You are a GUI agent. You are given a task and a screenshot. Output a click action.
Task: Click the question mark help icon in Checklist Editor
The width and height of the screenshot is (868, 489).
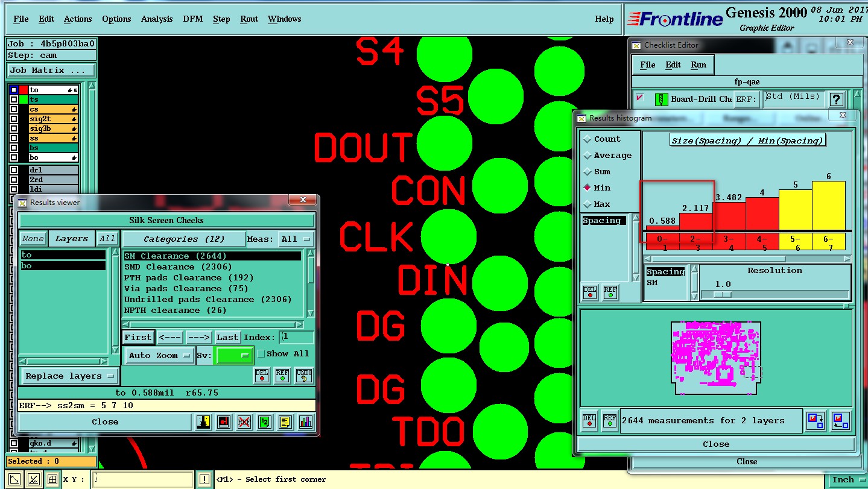(836, 99)
